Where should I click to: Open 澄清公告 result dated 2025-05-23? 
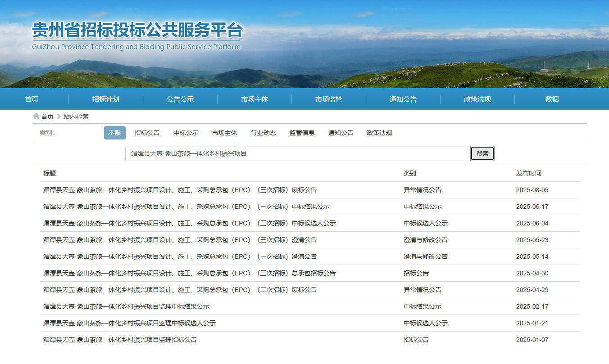coord(180,240)
